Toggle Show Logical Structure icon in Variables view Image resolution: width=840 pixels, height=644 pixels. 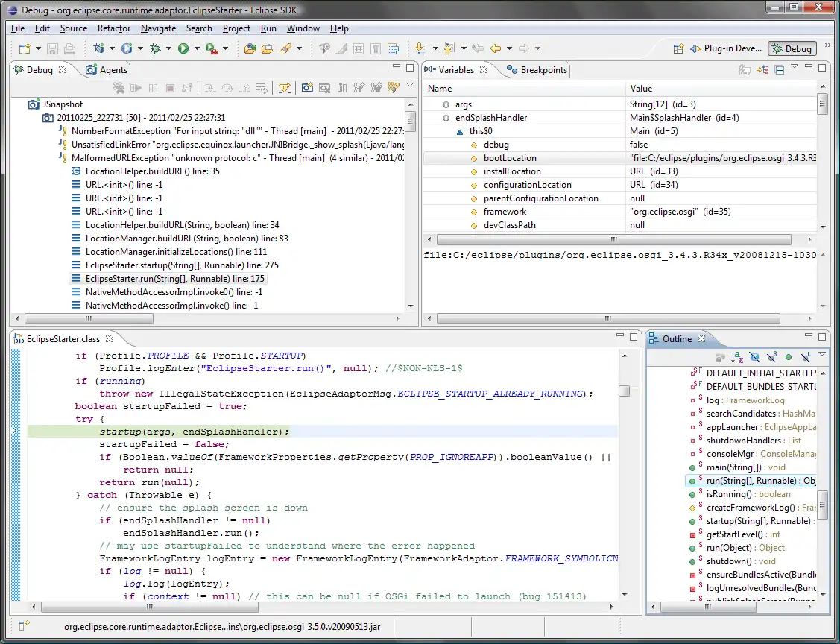[762, 69]
